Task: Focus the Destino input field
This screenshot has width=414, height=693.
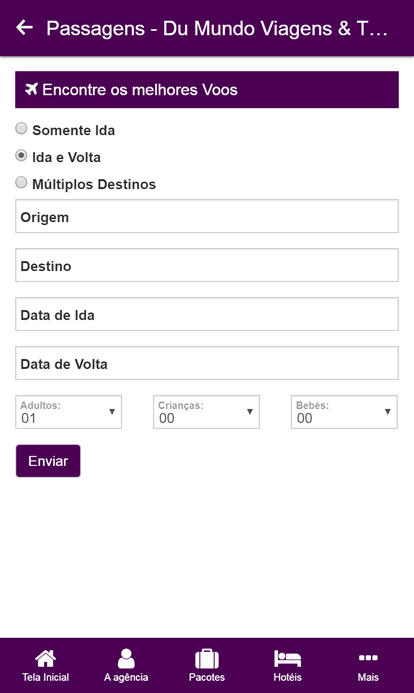Action: click(x=207, y=265)
